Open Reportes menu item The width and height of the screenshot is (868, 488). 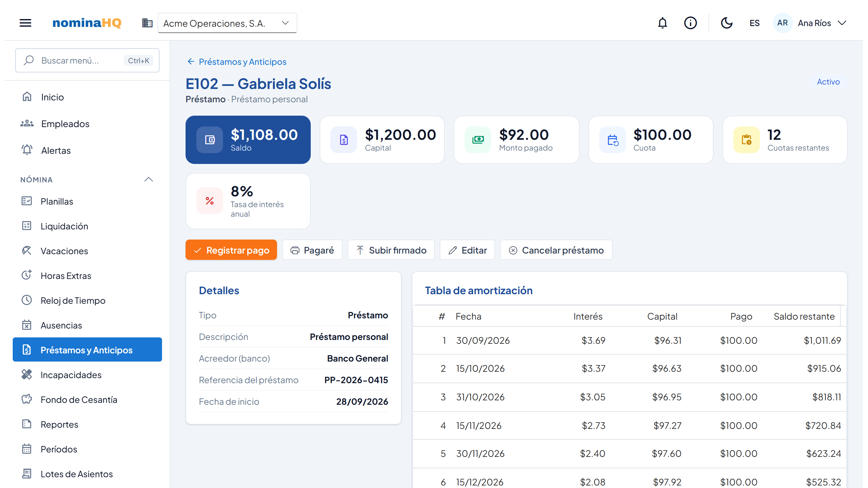[x=87, y=424]
